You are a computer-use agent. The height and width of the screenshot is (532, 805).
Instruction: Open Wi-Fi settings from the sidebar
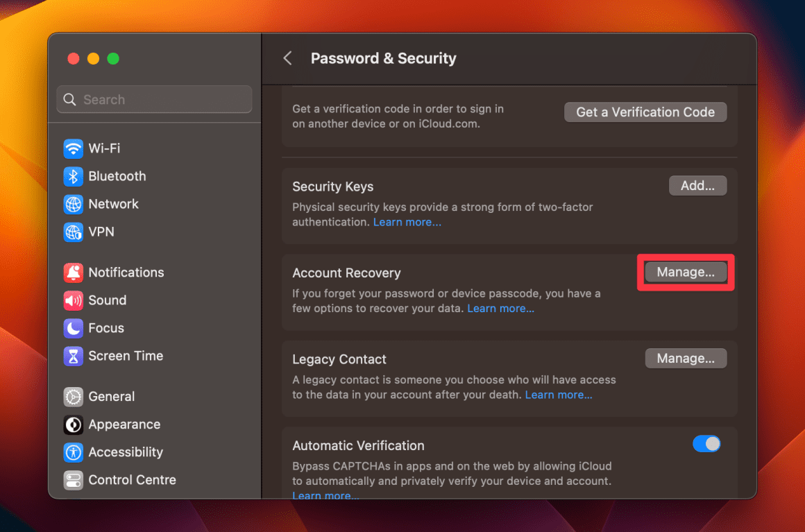[104, 148]
